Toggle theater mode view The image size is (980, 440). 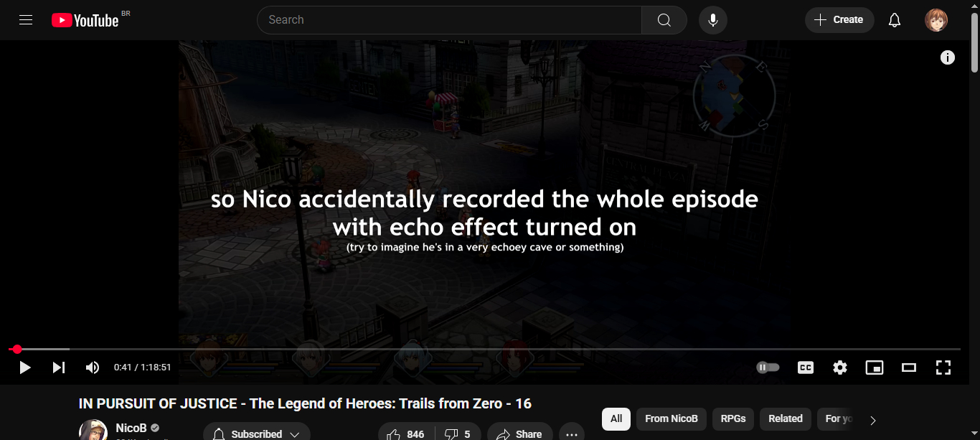(x=909, y=368)
